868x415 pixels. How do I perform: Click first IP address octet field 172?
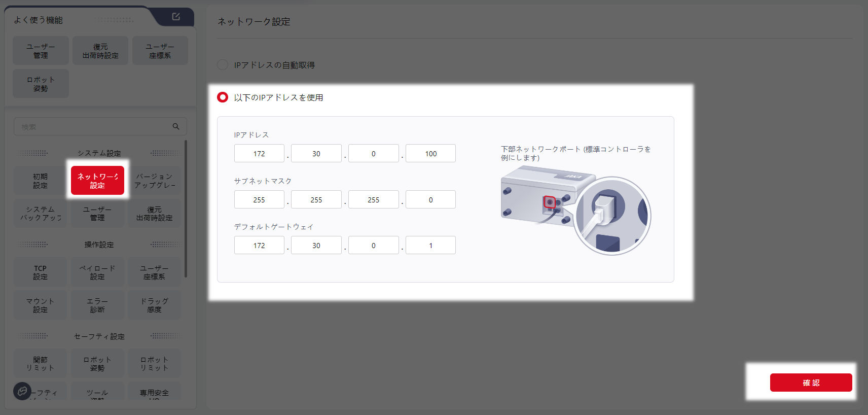259,154
